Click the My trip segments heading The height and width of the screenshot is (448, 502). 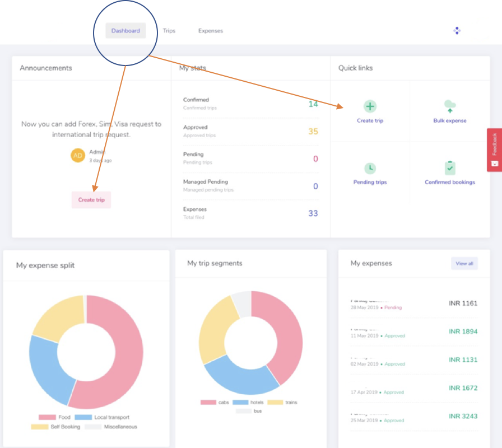[x=215, y=263]
